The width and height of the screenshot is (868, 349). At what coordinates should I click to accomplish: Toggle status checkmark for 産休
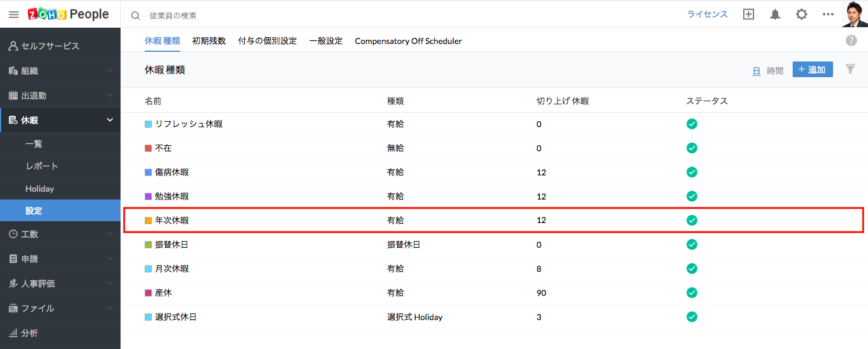point(692,293)
